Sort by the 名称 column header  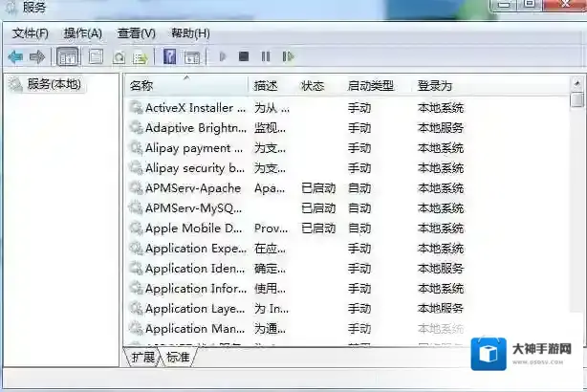[x=186, y=86]
